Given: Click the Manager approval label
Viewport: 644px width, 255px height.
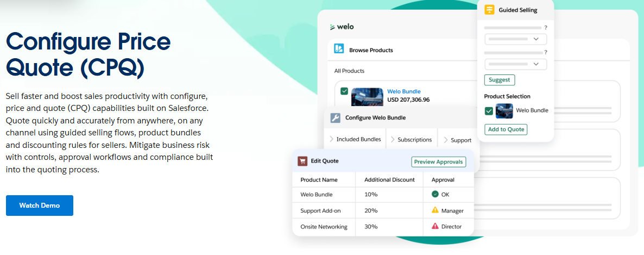Looking at the screenshot, I should tap(452, 210).
